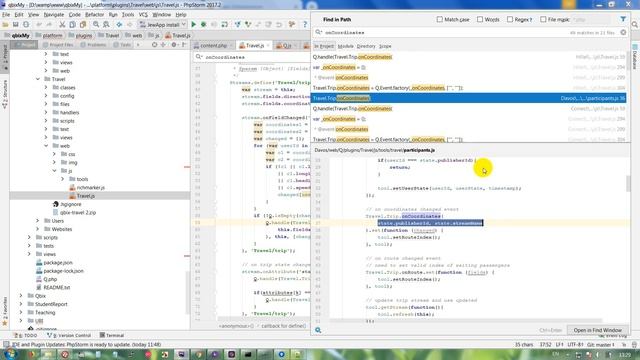Screen dimensions: 640x360
Task: Click the preview pane vertical scrollbar
Action: point(628,184)
